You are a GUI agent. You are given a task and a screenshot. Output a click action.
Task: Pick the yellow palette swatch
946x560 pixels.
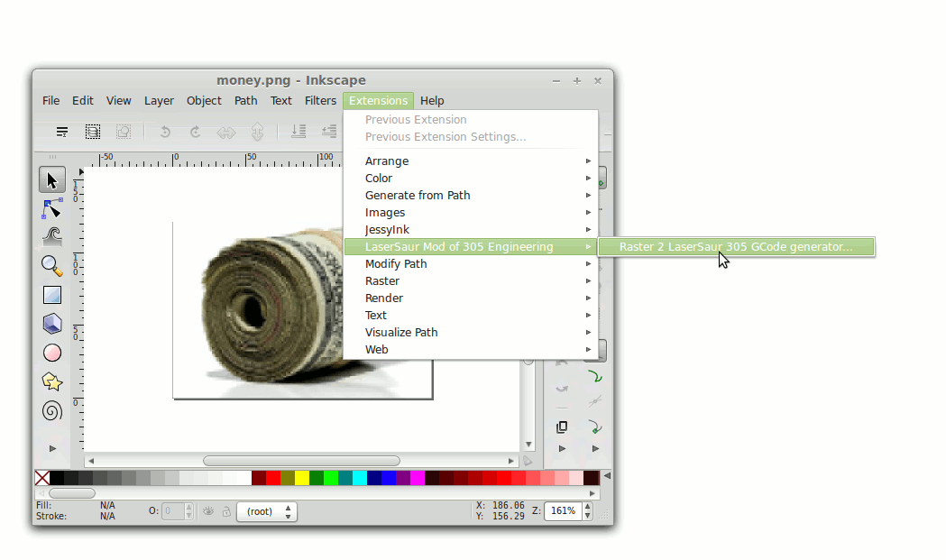[302, 478]
